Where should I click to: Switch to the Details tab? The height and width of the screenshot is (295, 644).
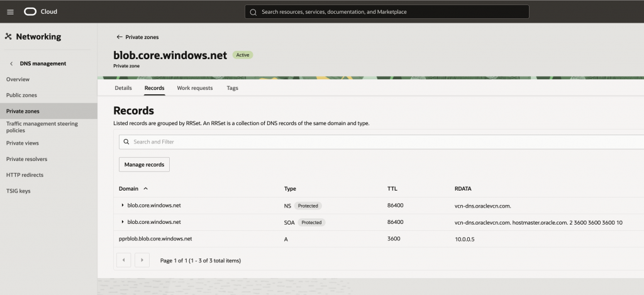pos(123,88)
